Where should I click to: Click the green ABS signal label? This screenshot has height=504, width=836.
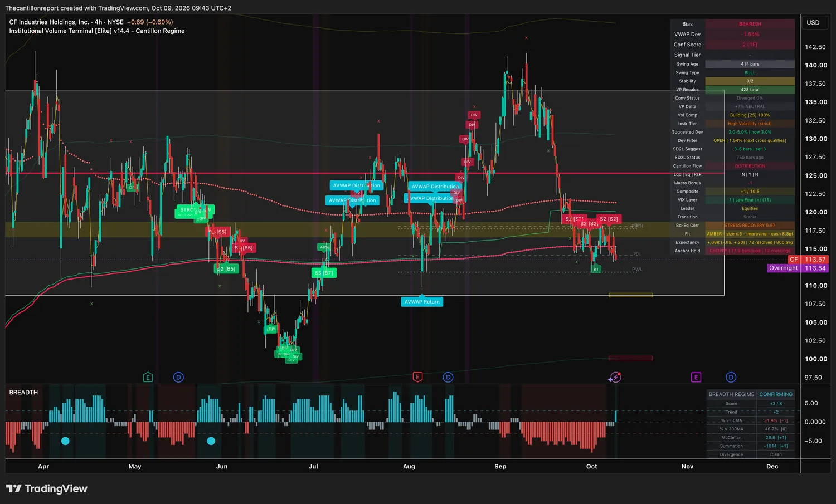324,247
